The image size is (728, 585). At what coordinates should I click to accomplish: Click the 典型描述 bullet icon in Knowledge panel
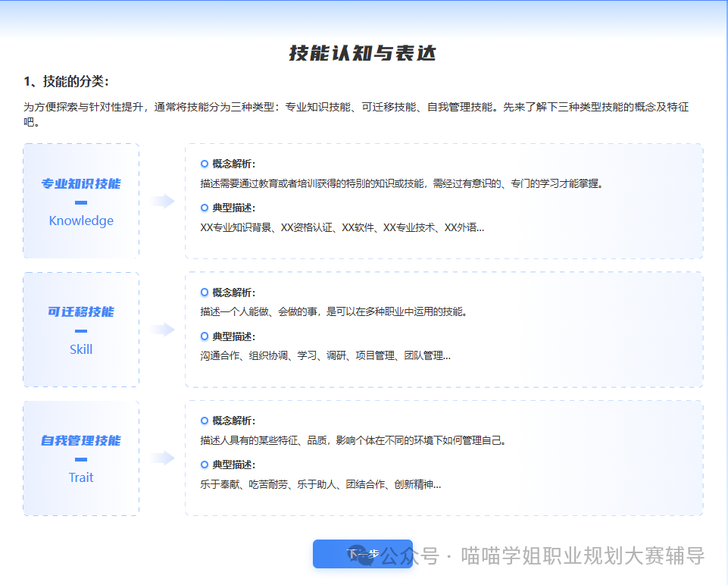click(x=205, y=208)
